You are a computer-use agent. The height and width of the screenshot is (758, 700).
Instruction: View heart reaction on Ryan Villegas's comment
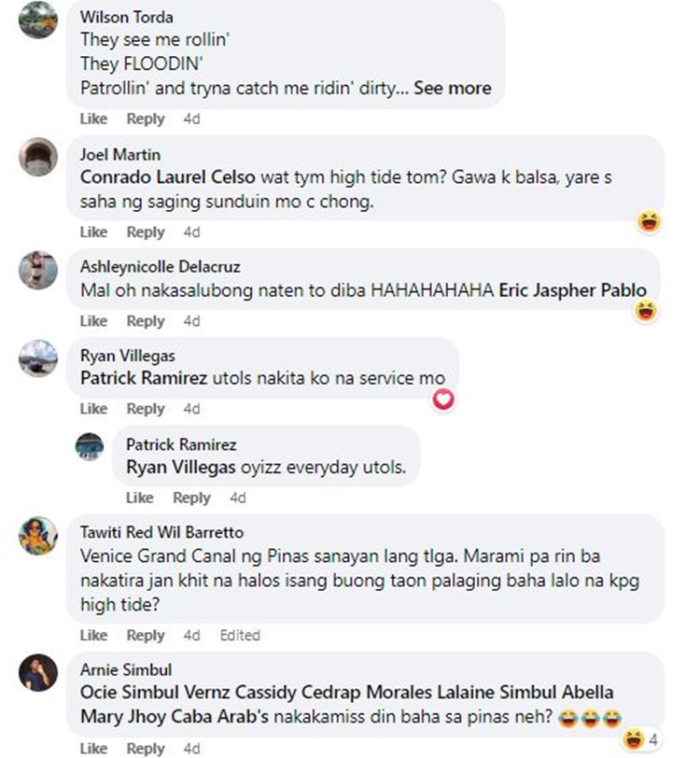point(443,400)
